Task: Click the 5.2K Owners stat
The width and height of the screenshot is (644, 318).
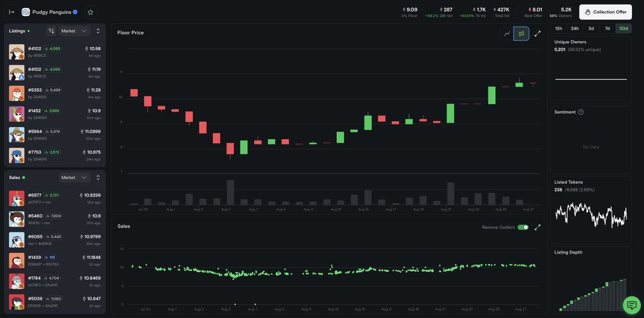Action: pyautogui.click(x=561, y=12)
